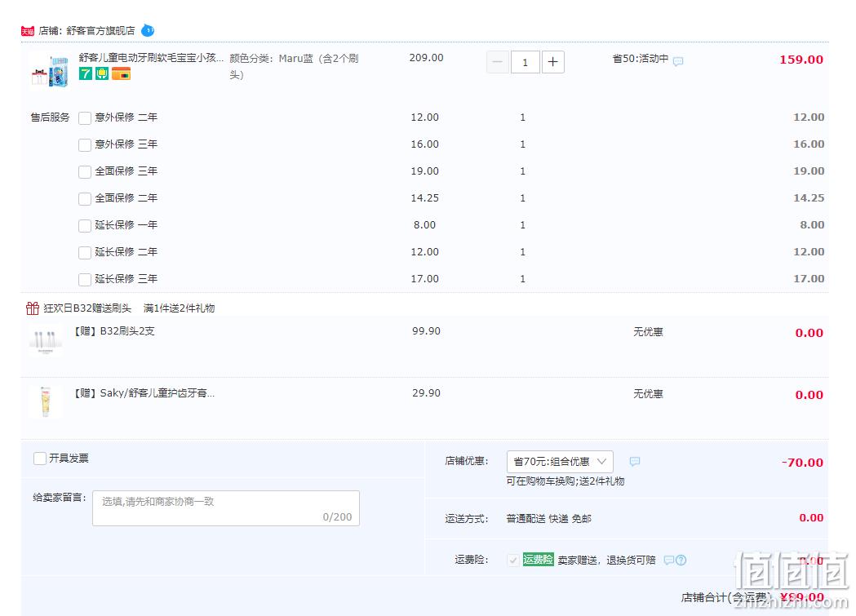
Task: Click the question mark help icon in 运费险 row
Action: pos(681,561)
